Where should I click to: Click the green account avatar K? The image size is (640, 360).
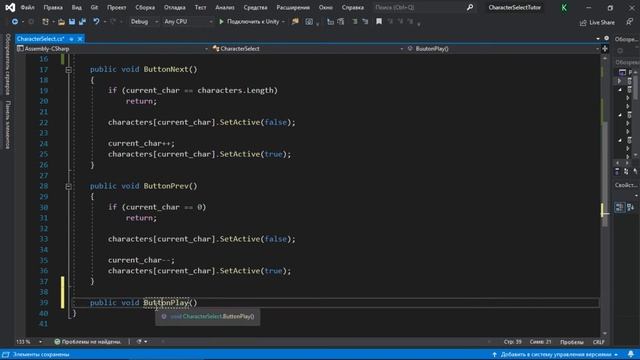(564, 8)
